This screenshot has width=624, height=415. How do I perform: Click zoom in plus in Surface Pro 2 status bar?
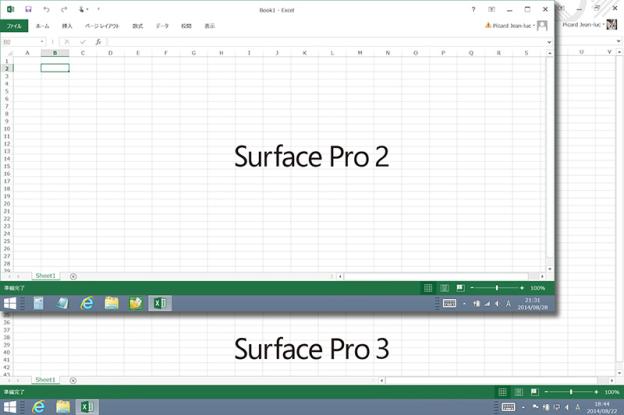tap(522, 288)
